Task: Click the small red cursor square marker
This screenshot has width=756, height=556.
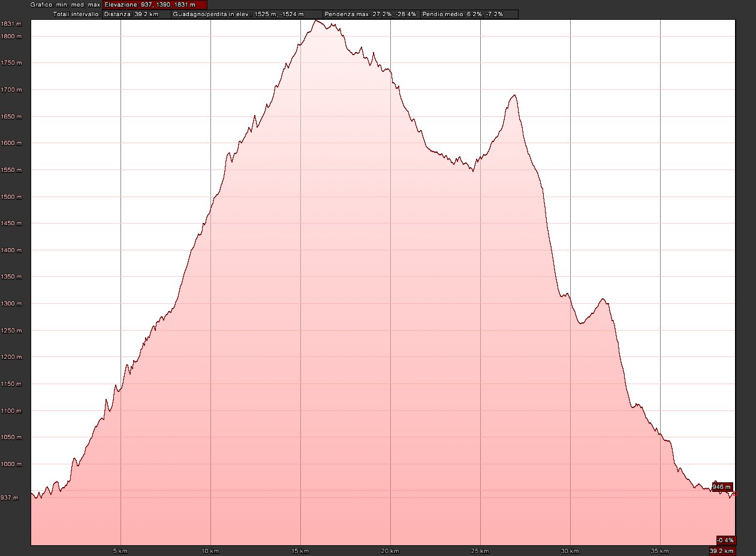Action: pos(735,494)
